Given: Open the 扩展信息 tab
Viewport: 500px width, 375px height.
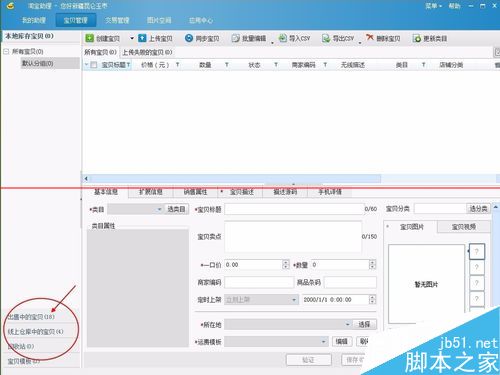Looking at the screenshot, I should [150, 192].
